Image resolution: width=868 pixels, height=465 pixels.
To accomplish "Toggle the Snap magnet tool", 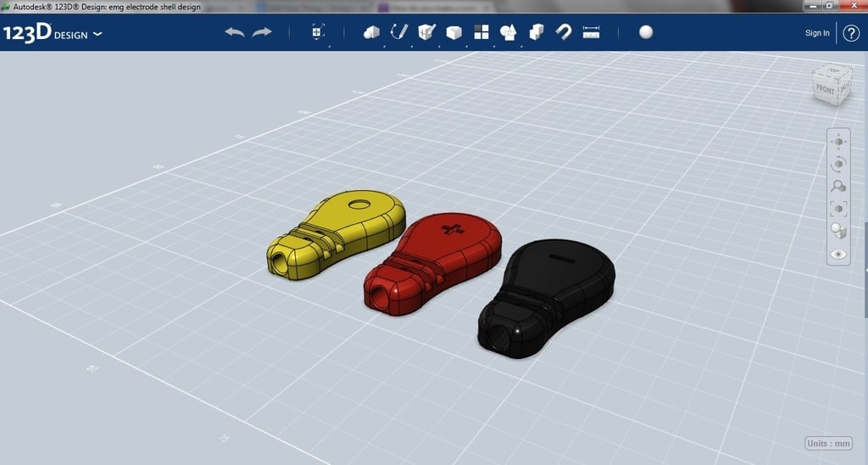I will pyautogui.click(x=564, y=32).
